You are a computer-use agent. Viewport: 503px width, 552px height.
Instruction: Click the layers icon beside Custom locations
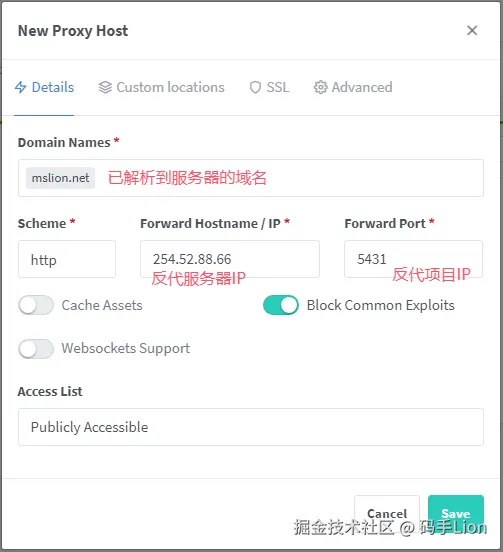105,87
